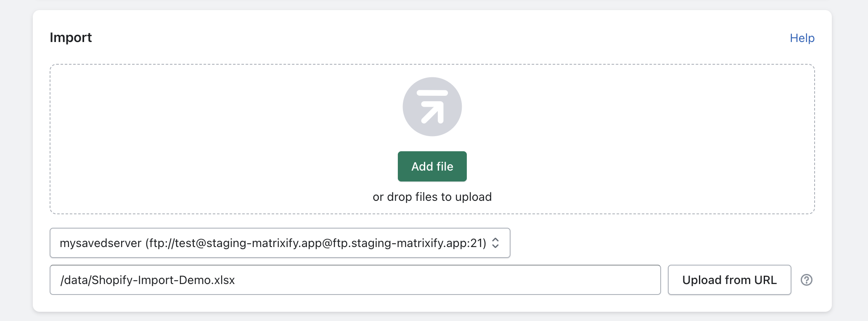Click the dashed file drop zone

pyautogui.click(x=210, y=139)
